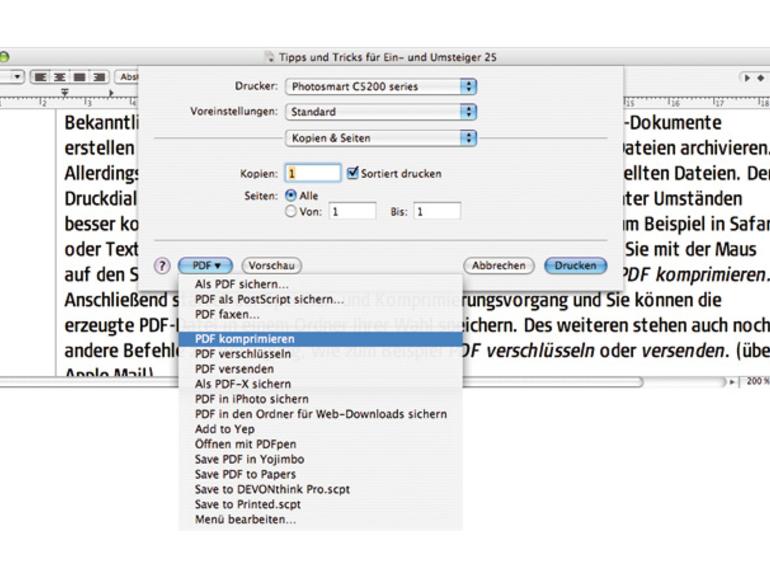Screen dimensions: 770x578
Task: Open the Drucker printer dropdown
Action: point(381,87)
